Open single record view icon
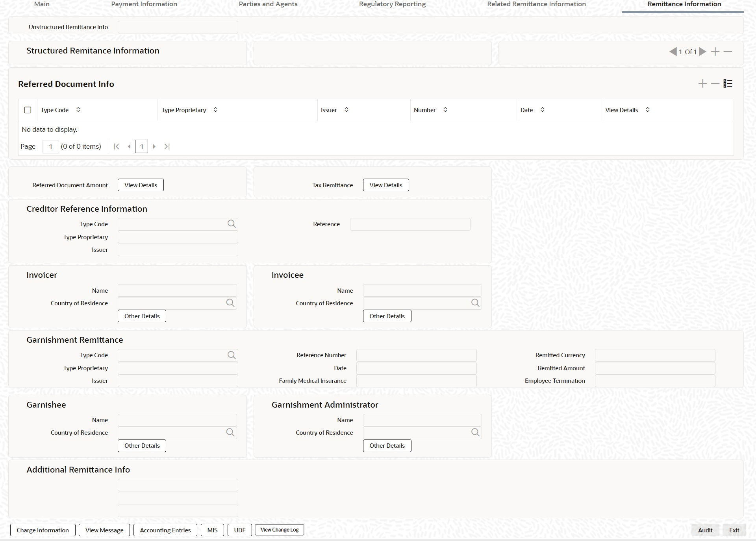The image size is (756, 541). (x=728, y=83)
